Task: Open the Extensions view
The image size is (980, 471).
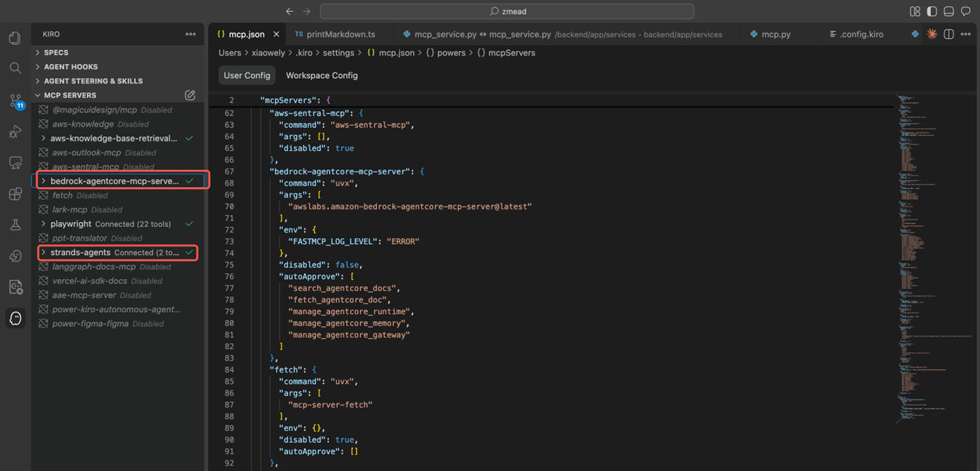Action: tap(15, 194)
